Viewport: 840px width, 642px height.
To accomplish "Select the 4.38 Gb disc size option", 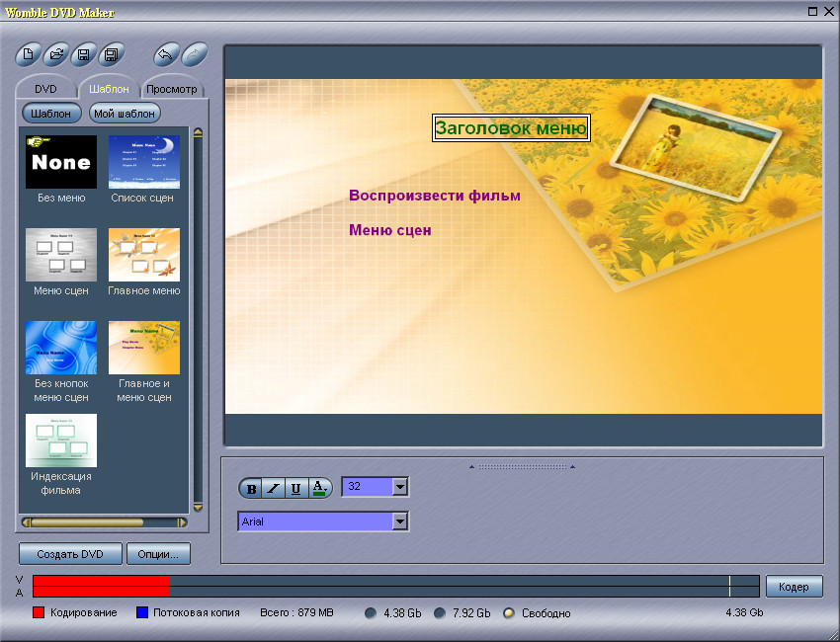I will click(x=371, y=613).
